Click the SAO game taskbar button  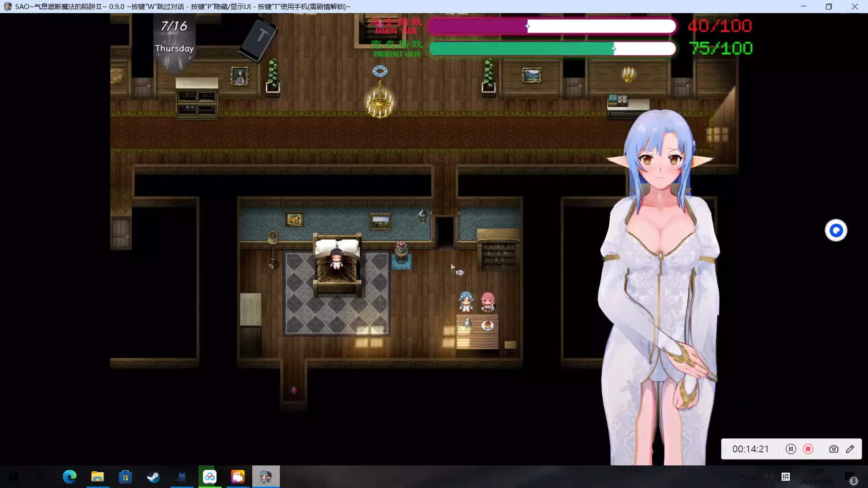pyautogui.click(x=265, y=477)
